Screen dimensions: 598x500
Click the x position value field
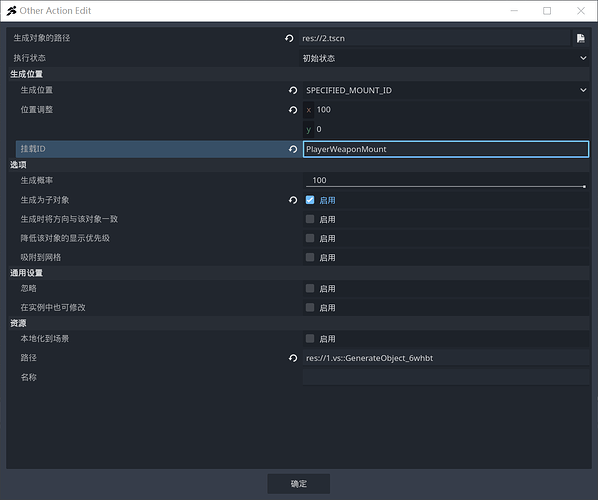[x=451, y=110]
